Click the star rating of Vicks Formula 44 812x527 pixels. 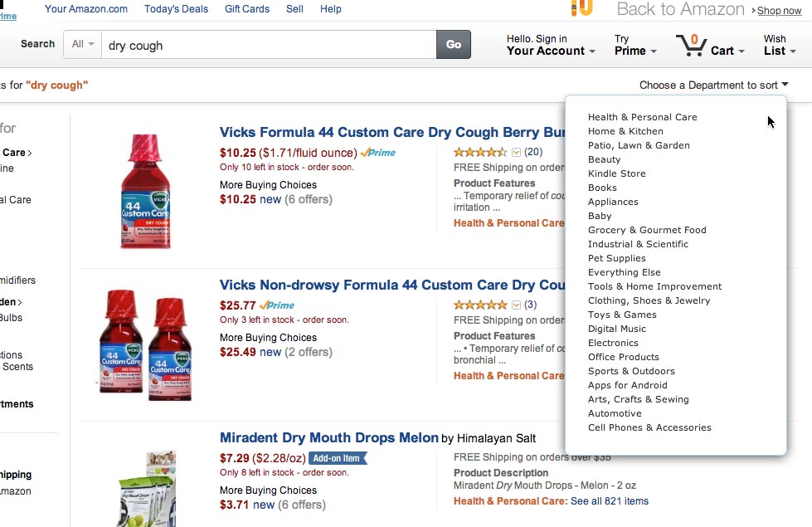pos(479,152)
